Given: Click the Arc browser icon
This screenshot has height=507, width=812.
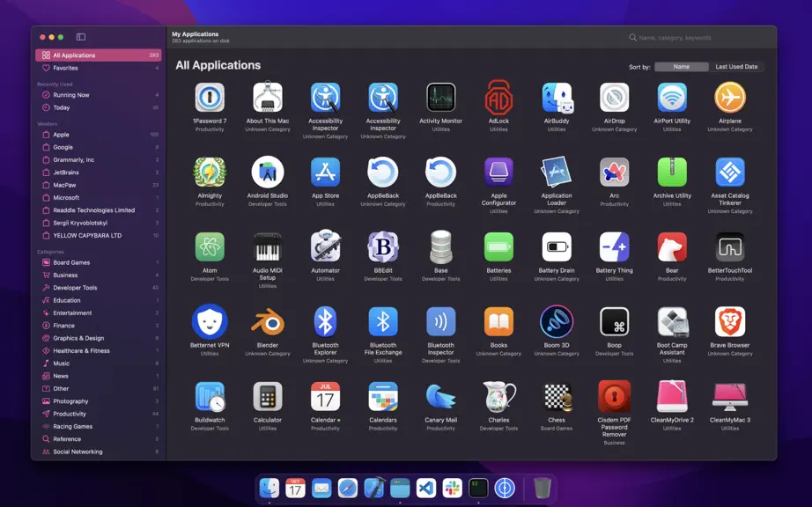Looking at the screenshot, I should pyautogui.click(x=614, y=173).
